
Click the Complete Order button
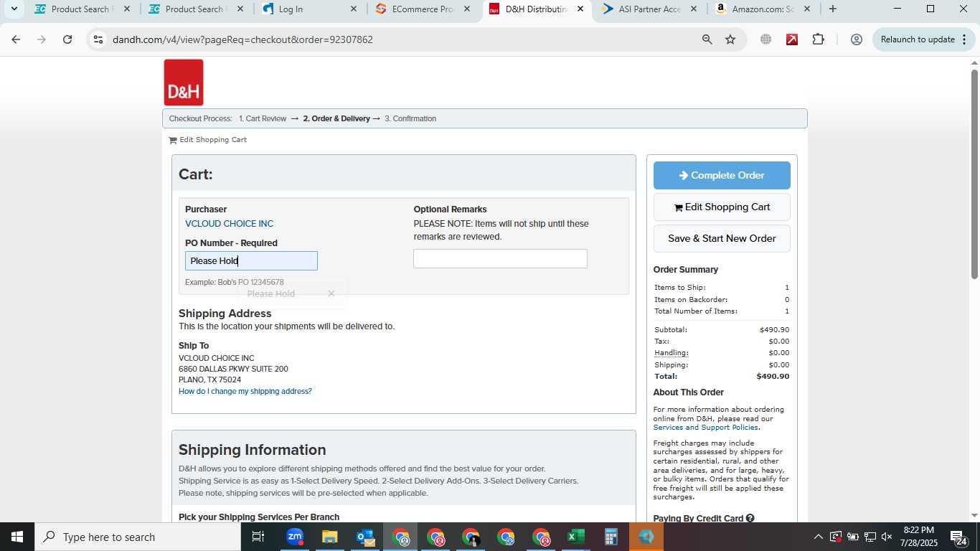(x=722, y=175)
